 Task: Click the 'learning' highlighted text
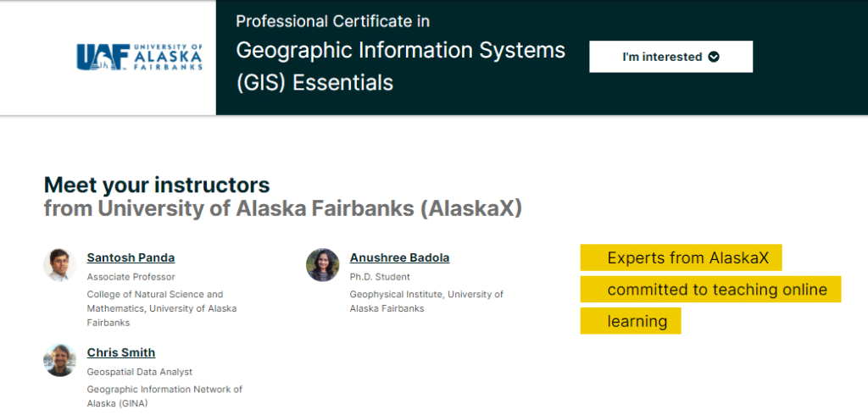[x=631, y=321]
